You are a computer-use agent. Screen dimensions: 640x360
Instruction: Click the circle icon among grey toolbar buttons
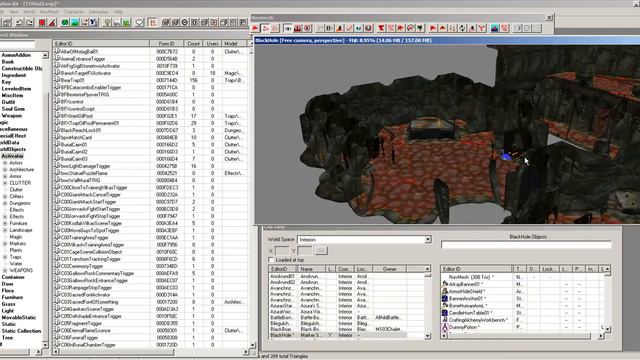pyautogui.click(x=184, y=22)
